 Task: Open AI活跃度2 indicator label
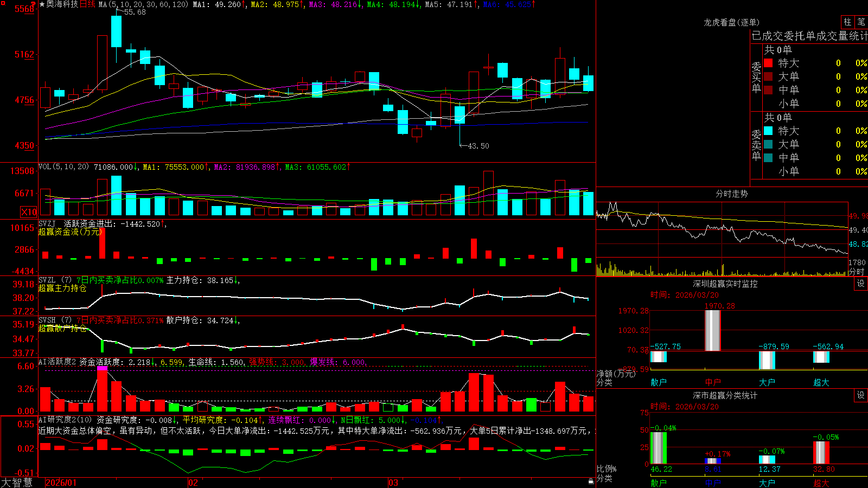58,362
